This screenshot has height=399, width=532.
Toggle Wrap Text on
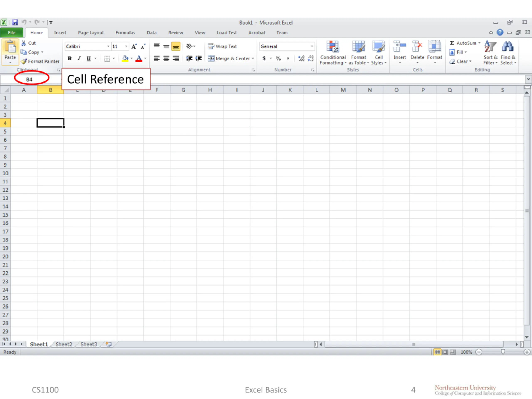click(223, 46)
